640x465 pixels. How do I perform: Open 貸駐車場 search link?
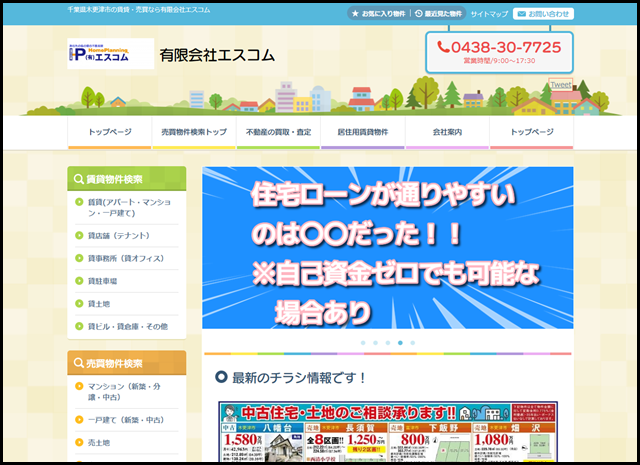[102, 281]
